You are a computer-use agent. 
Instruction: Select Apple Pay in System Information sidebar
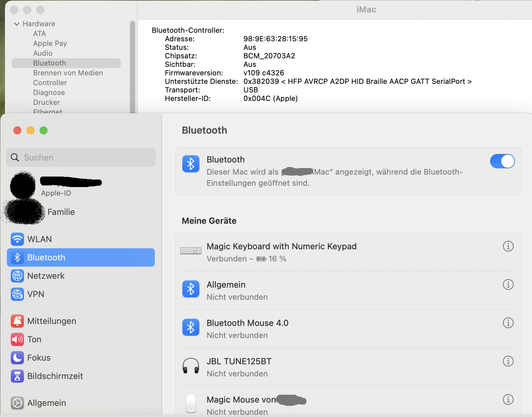tap(50, 43)
